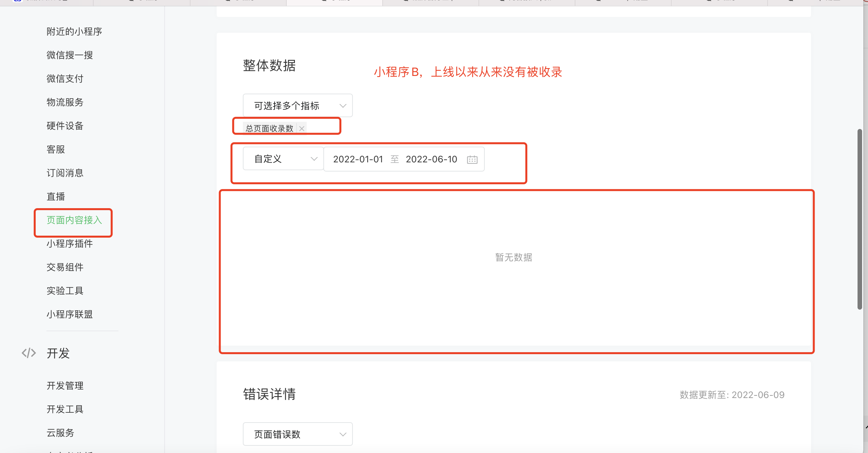This screenshot has height=453, width=868.
Task: Go to 开发管理 section
Action: coord(65,386)
